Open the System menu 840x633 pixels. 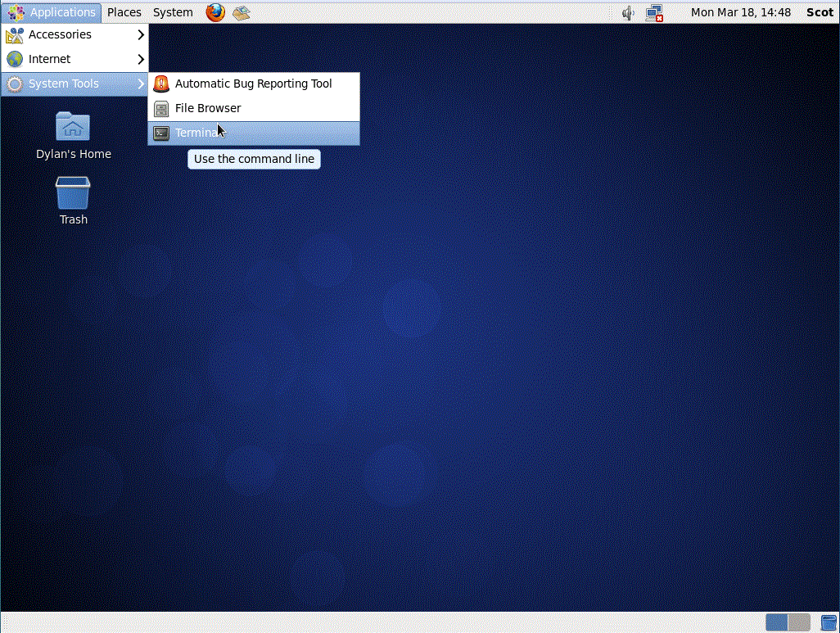tap(172, 12)
